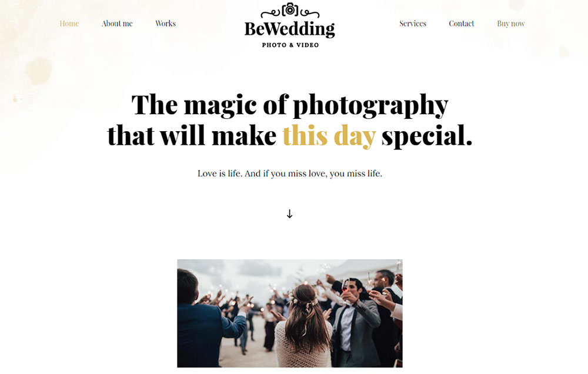Click the "Love is life" tagline sentence
Screen dimensions: 588x374
coord(290,173)
